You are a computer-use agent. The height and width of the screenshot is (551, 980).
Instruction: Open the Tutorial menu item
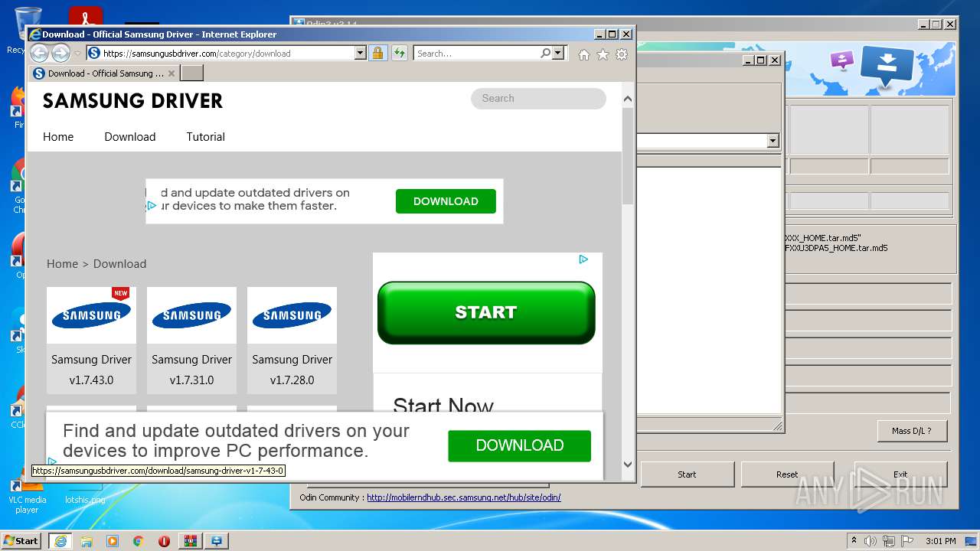point(206,137)
